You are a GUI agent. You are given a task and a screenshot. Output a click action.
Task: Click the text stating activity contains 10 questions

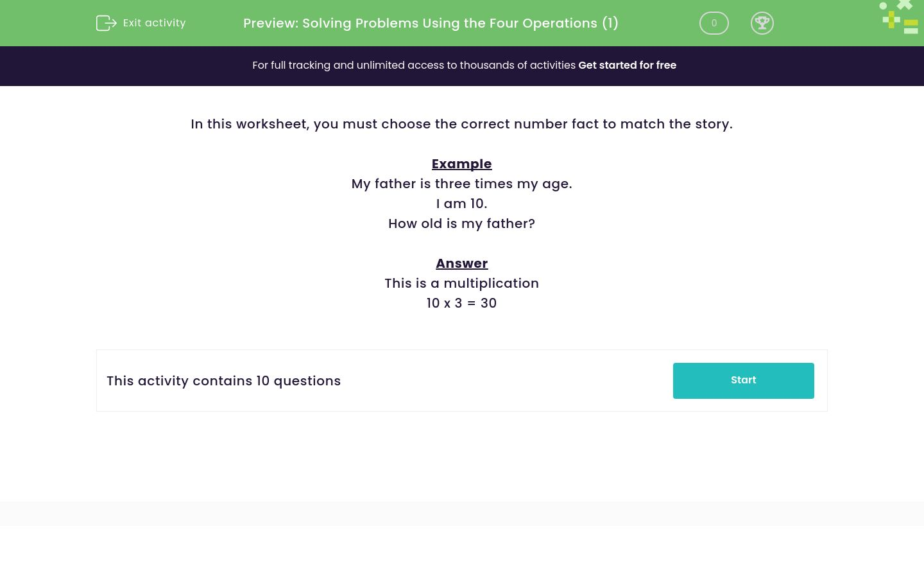click(223, 381)
